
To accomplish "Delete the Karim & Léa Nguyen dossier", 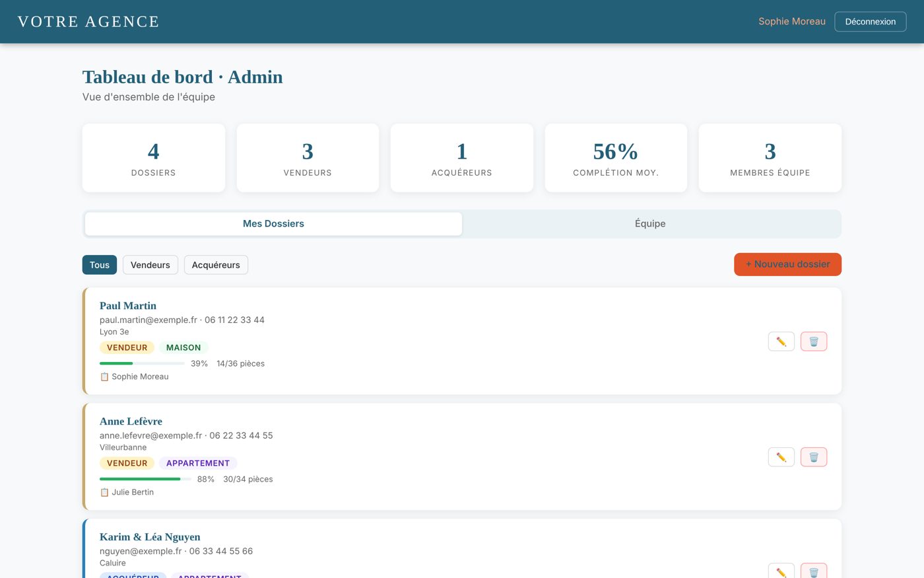I will [x=814, y=571].
